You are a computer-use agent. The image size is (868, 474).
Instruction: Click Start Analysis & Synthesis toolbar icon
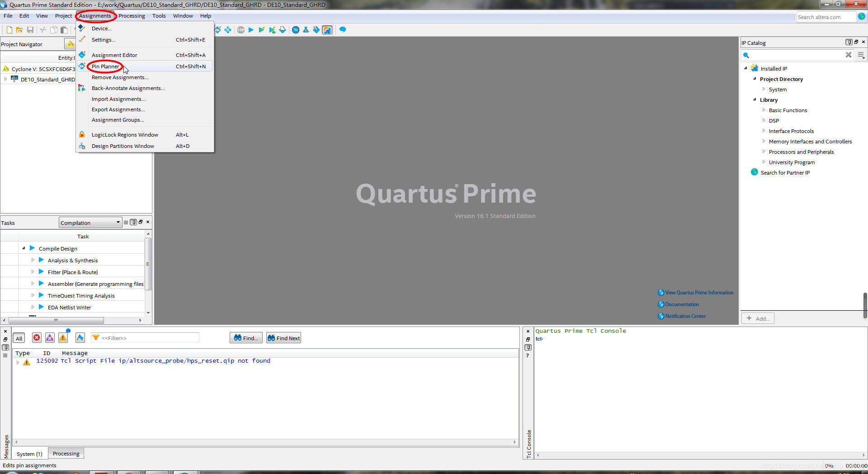click(x=261, y=30)
